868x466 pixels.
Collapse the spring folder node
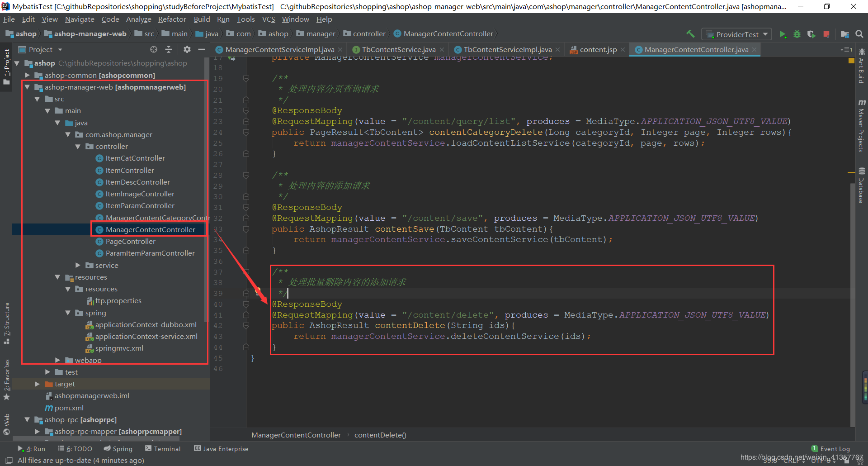tap(68, 313)
